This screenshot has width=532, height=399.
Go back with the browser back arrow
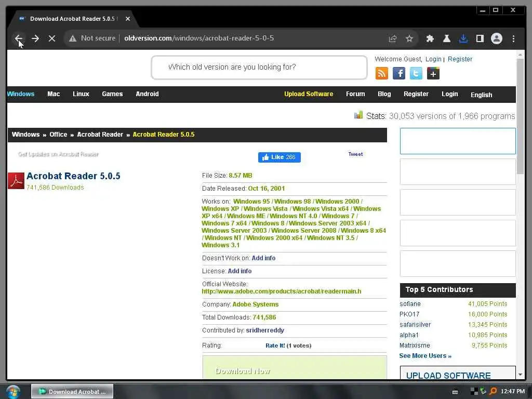[19, 38]
